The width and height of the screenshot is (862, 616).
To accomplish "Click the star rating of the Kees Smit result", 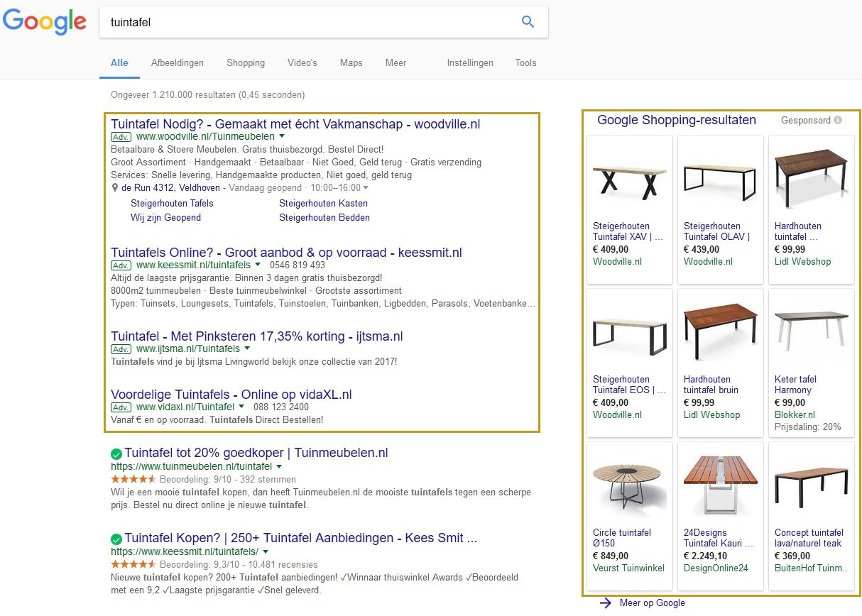I will click(x=133, y=565).
